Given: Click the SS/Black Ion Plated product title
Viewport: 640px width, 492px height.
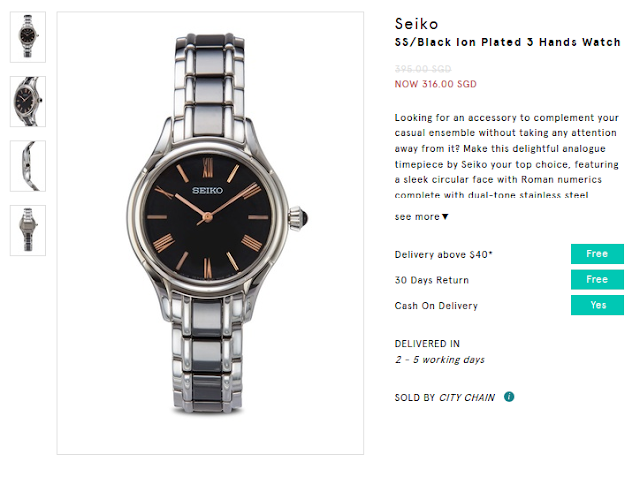Looking at the screenshot, I should coord(507,42).
